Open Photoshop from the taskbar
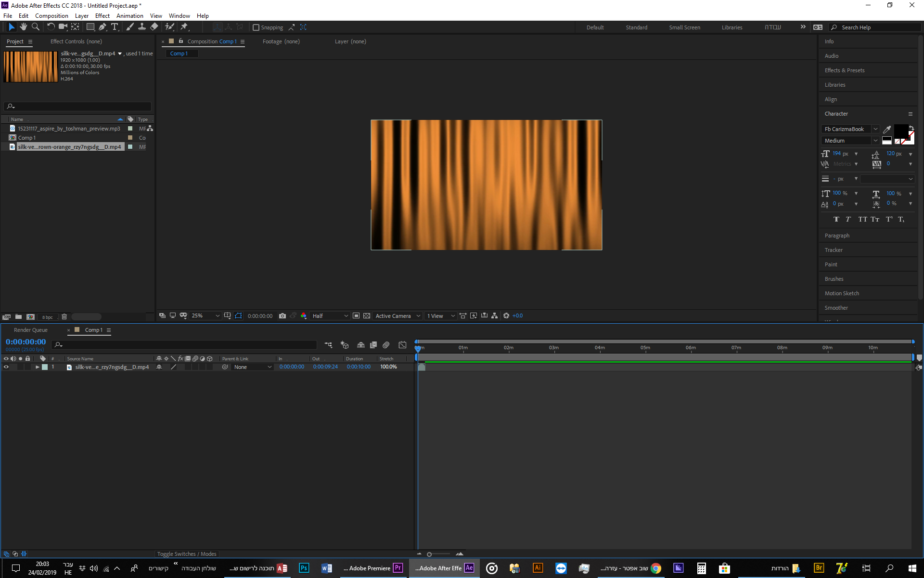This screenshot has width=924, height=578. pyautogui.click(x=304, y=568)
